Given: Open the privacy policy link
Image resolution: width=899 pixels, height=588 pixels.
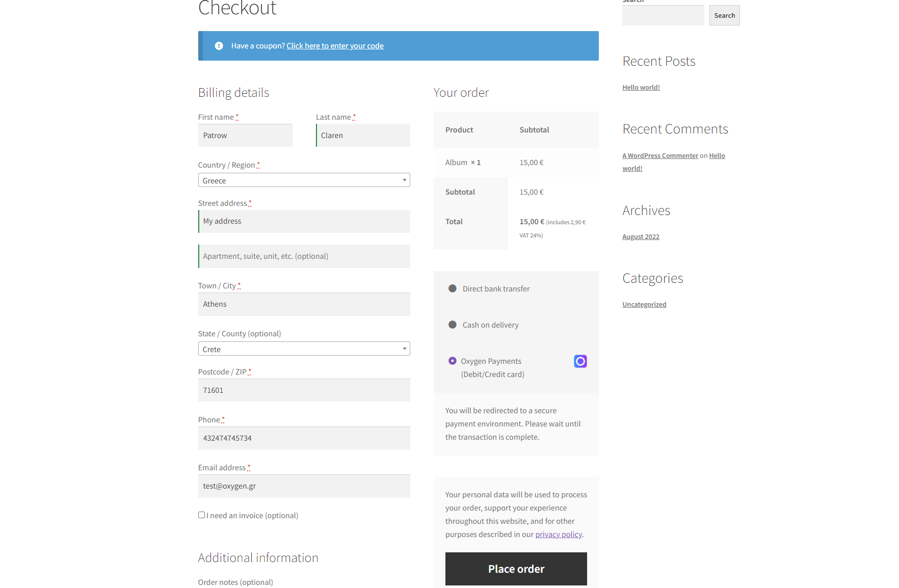Looking at the screenshot, I should click(558, 534).
